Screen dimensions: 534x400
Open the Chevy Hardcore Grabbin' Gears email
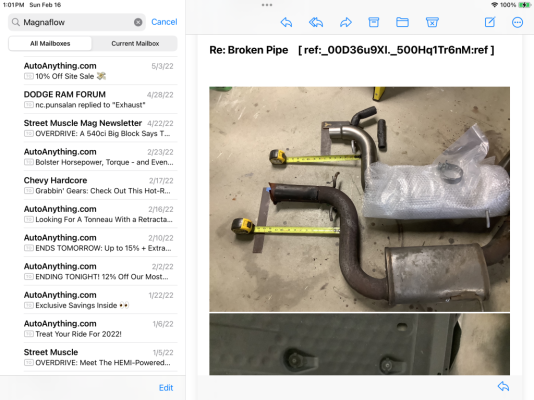(x=99, y=186)
